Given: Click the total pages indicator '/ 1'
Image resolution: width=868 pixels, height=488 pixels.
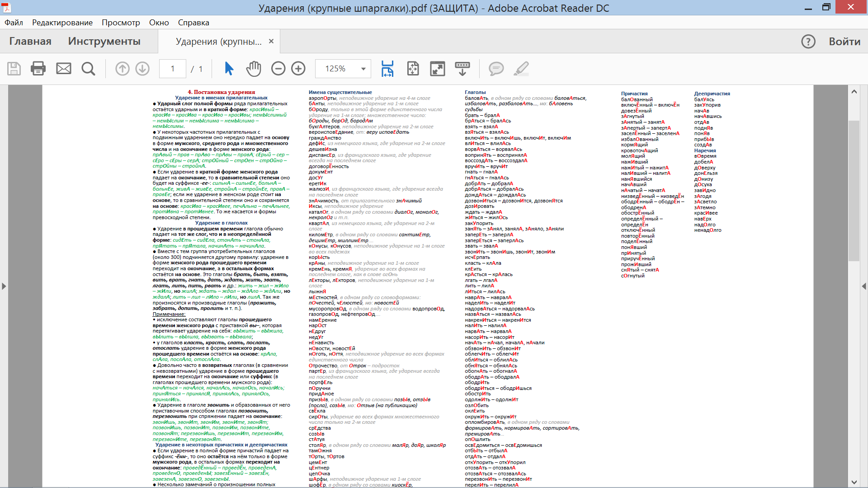Looking at the screenshot, I should tap(197, 69).
